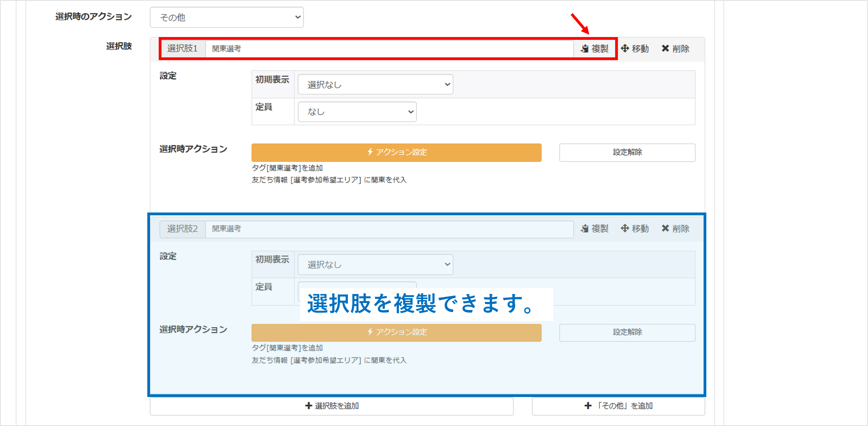Expand the 初期表示 dropdown in 選択肢2
The image size is (868, 426).
[375, 265]
